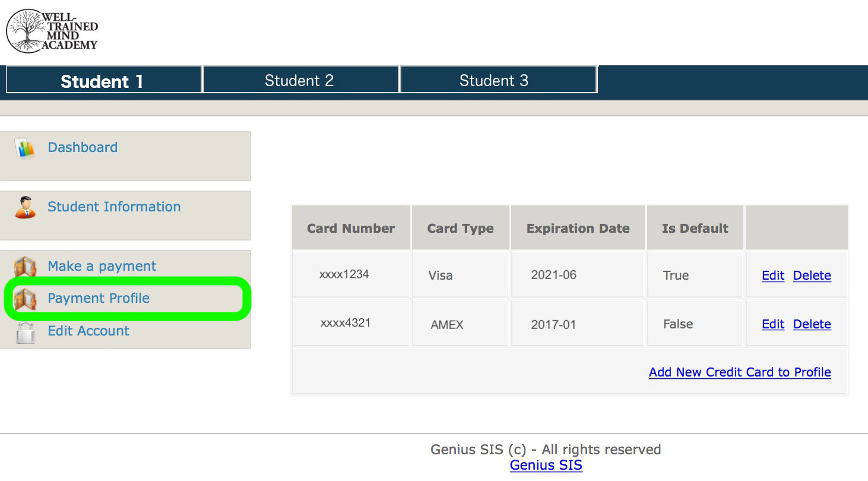Open the Student 3 tab
Viewport: 868px width, 481px height.
[x=494, y=81]
